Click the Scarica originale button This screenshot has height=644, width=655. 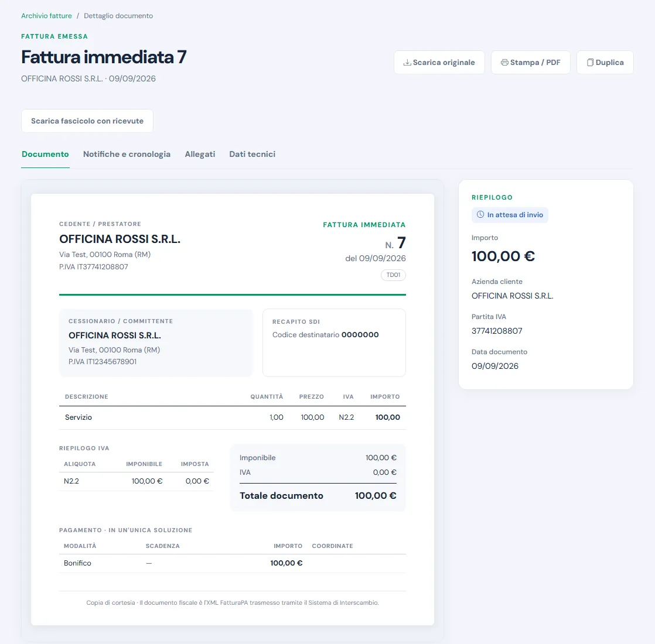[439, 63]
